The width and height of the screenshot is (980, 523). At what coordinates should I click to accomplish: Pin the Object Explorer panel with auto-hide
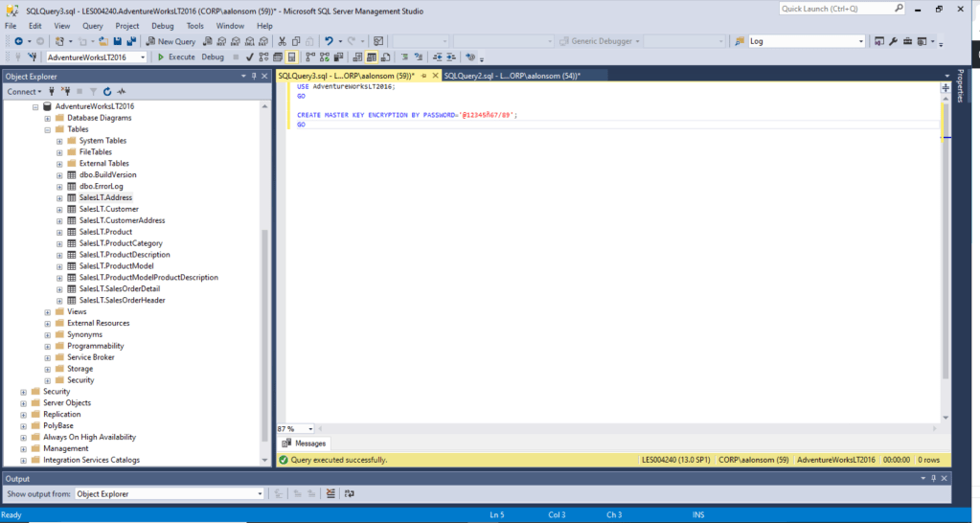coord(253,76)
